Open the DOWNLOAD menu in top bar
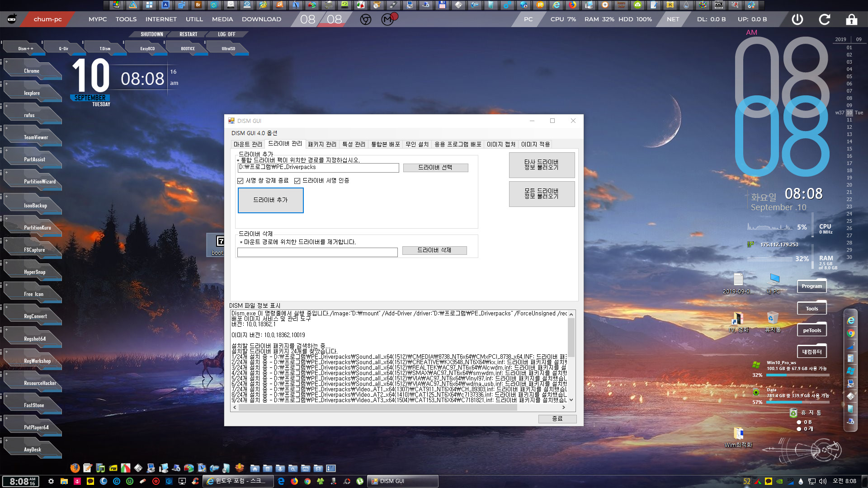This screenshot has height=488, width=868. point(261,19)
